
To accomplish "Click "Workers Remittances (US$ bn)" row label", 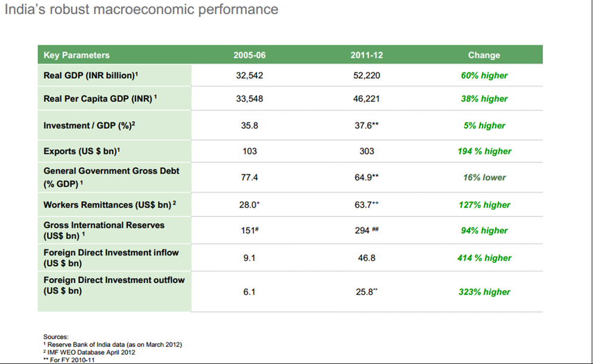I will click(x=110, y=205).
